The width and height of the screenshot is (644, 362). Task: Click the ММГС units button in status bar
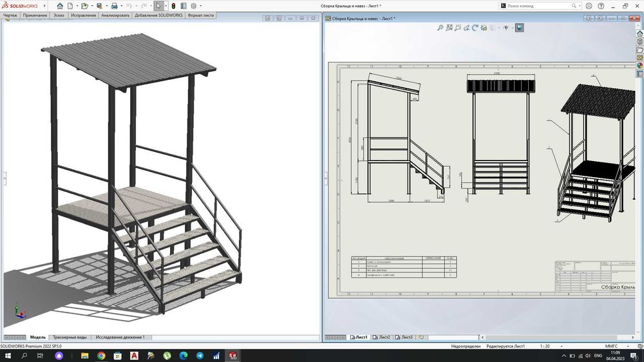[x=611, y=346]
